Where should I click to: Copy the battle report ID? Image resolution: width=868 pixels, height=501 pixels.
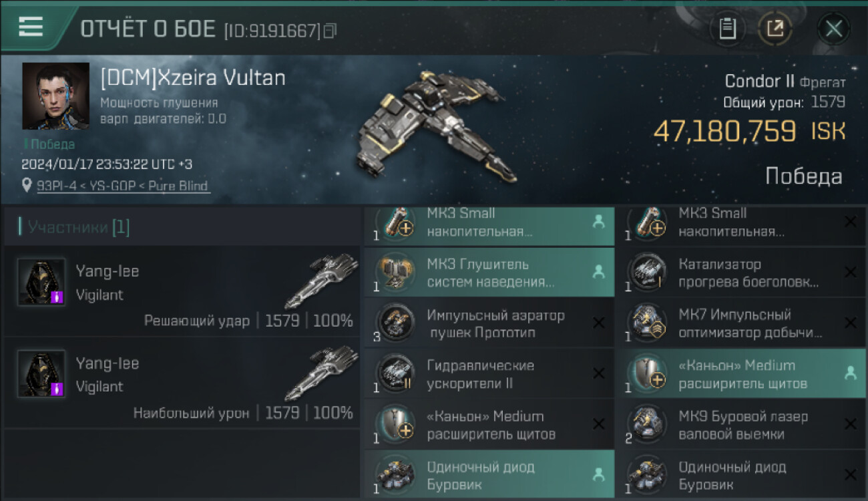tap(330, 31)
